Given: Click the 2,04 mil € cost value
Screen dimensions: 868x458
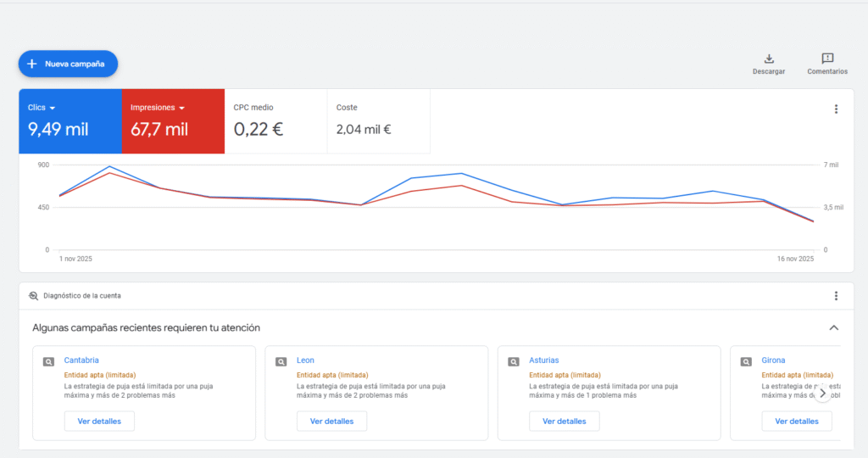Looking at the screenshot, I should pos(364,130).
